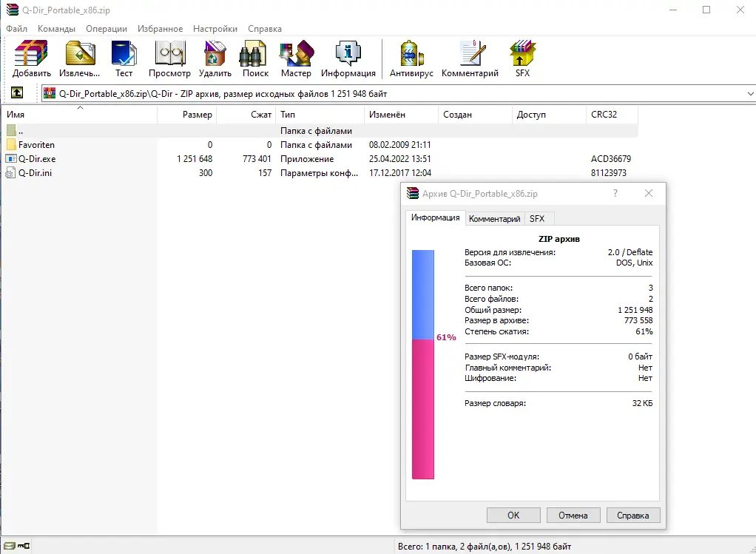
Task: Sort by the CRC32 column header
Action: click(x=612, y=114)
